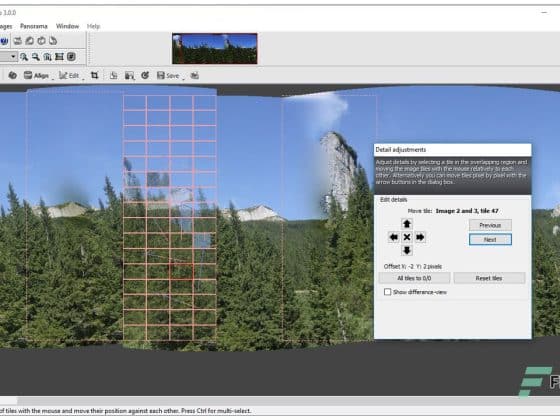
Task: Open the zoom level dropdown arrow
Action: (x=13, y=56)
